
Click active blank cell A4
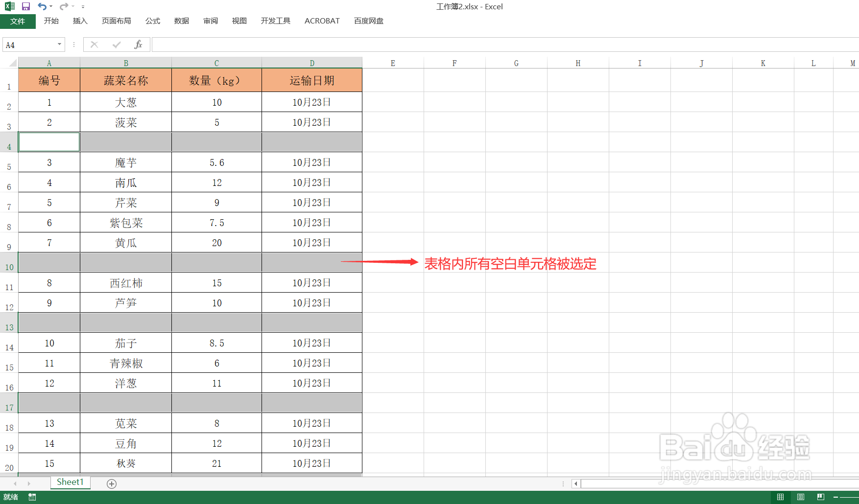tap(49, 142)
